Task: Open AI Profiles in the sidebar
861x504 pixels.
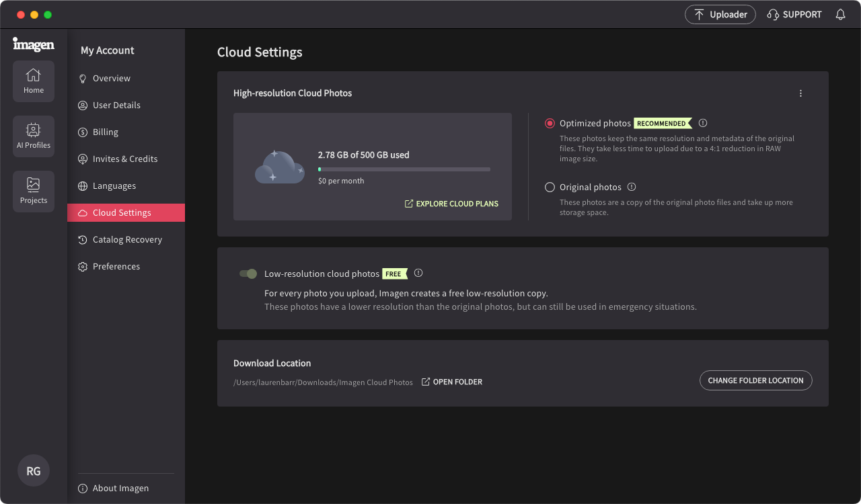Action: click(34, 136)
